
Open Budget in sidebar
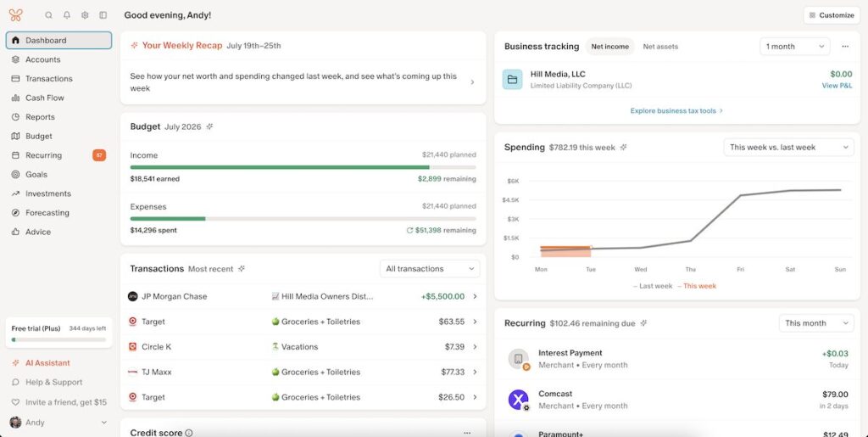pyautogui.click(x=58, y=137)
